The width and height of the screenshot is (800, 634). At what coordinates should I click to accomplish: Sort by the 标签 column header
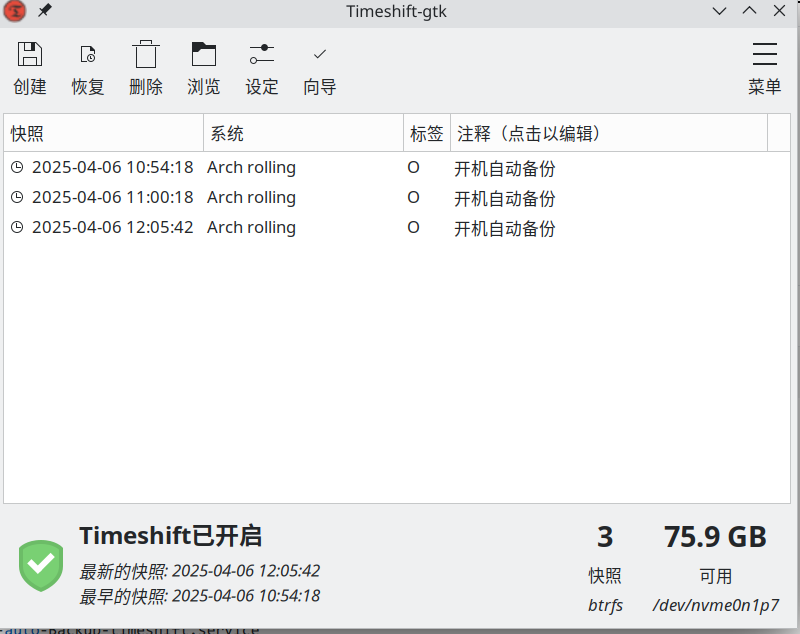click(x=427, y=134)
